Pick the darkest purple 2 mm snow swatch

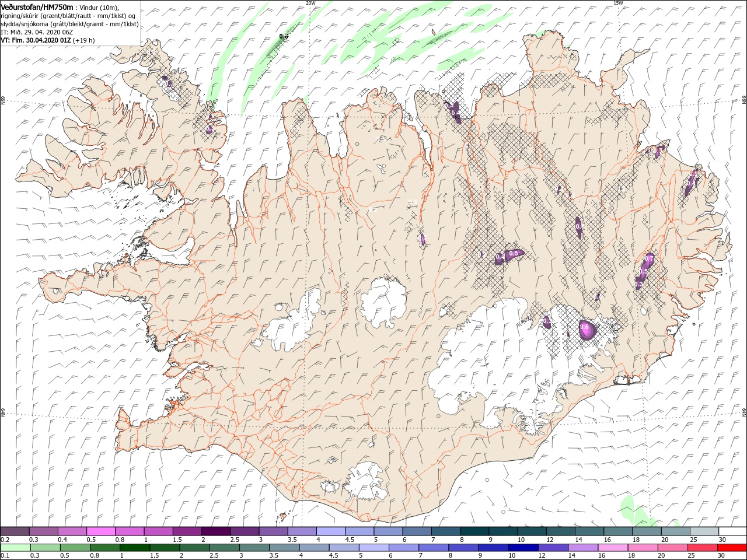215,531
